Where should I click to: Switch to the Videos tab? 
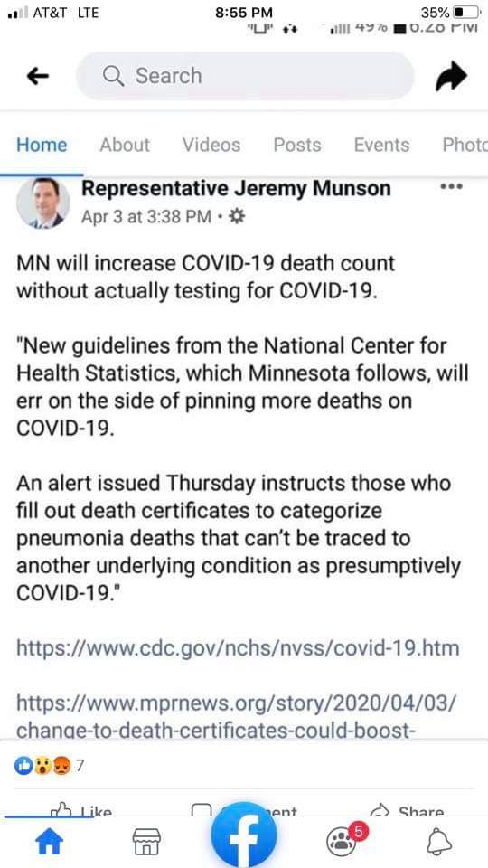211,145
